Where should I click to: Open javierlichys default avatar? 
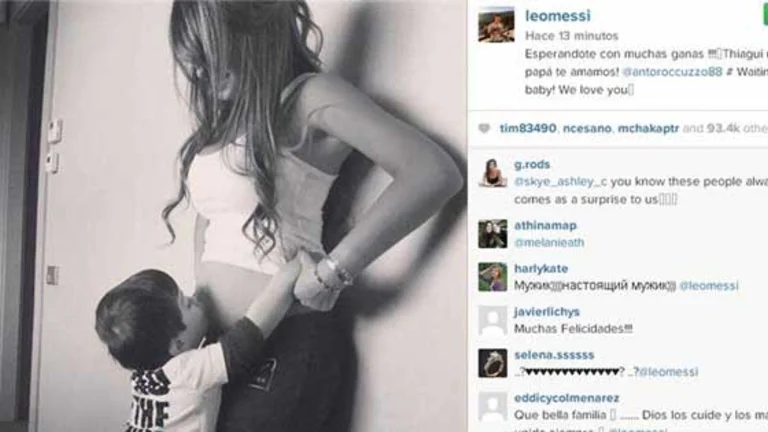(493, 320)
